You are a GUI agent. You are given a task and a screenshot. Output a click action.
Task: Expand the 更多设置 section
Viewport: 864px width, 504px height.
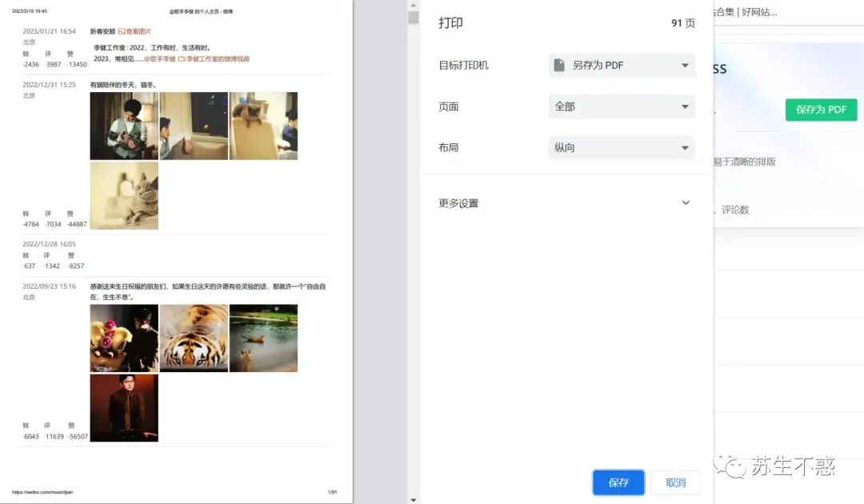click(x=564, y=203)
